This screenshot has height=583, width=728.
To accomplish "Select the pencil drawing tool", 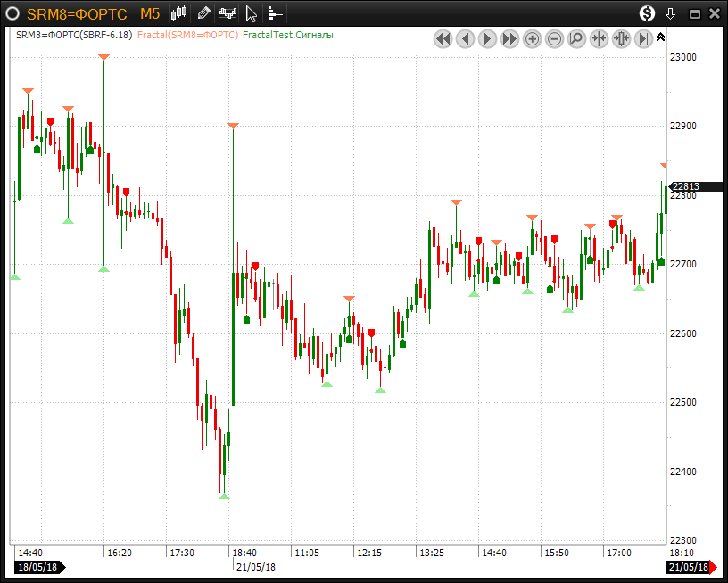I will tap(204, 13).
